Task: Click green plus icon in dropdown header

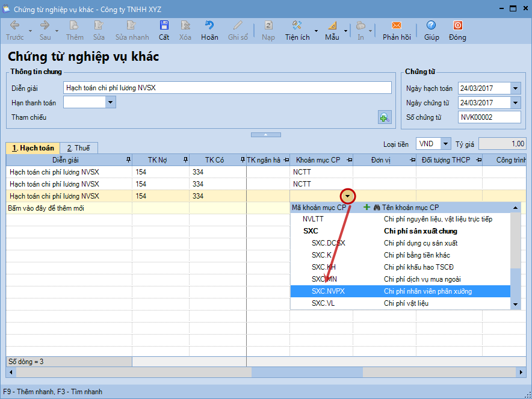Action: coord(367,208)
